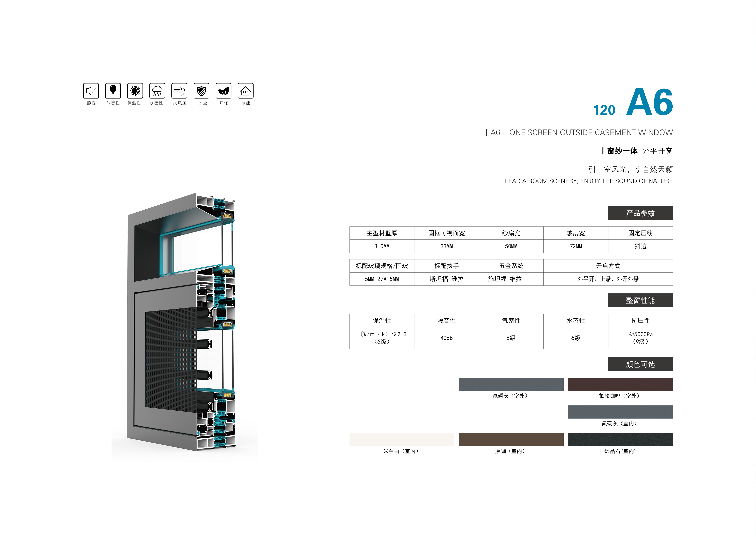Select the rain cloud 水密性 icon

pyautogui.click(x=157, y=91)
